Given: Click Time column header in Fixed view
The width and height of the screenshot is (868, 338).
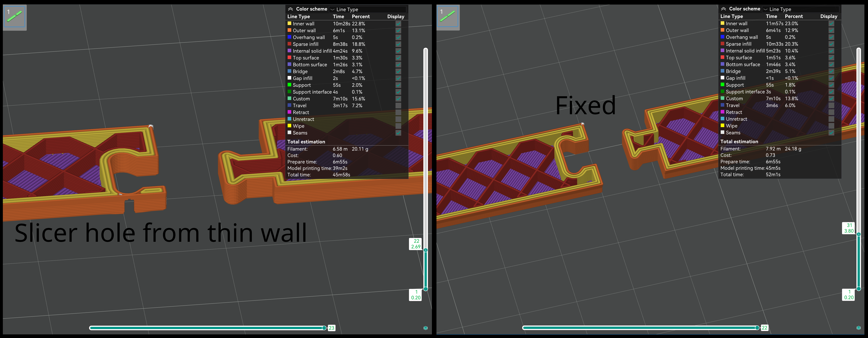Looking at the screenshot, I should pyautogui.click(x=771, y=16).
